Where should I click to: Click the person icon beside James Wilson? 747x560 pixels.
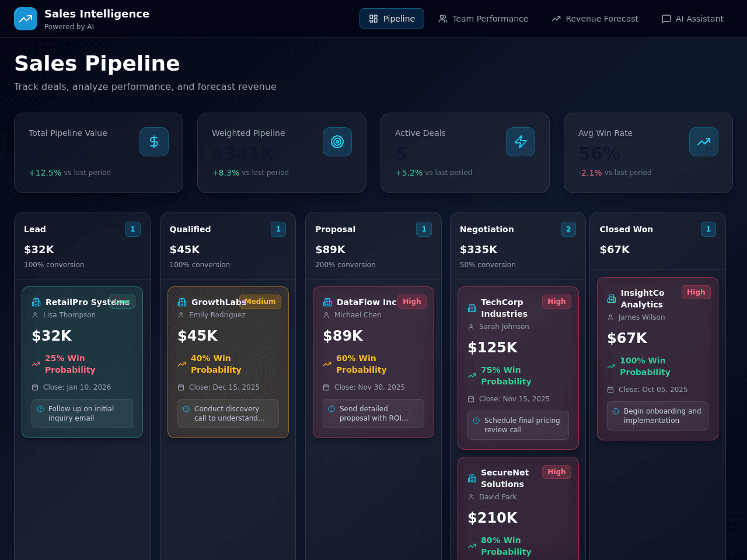tap(610, 317)
